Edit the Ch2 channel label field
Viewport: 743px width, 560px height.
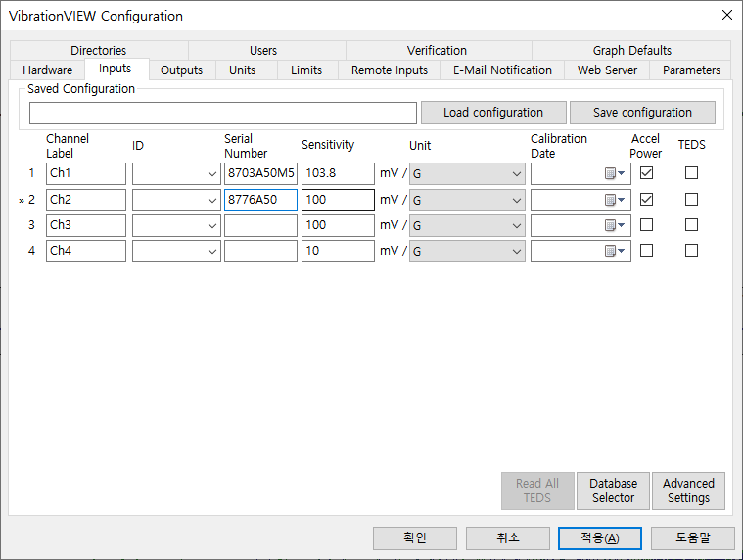[x=86, y=200]
